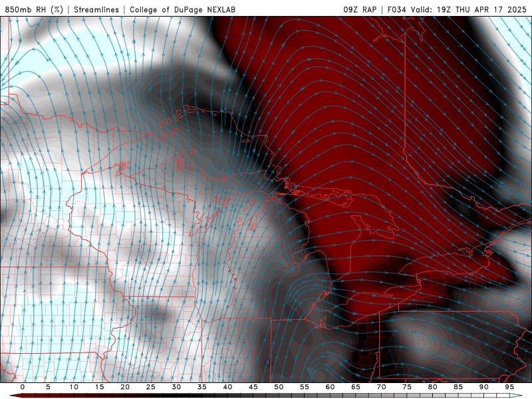Pick the "35" legend tick label
The height and width of the screenshot is (399, 532).
coord(202,387)
